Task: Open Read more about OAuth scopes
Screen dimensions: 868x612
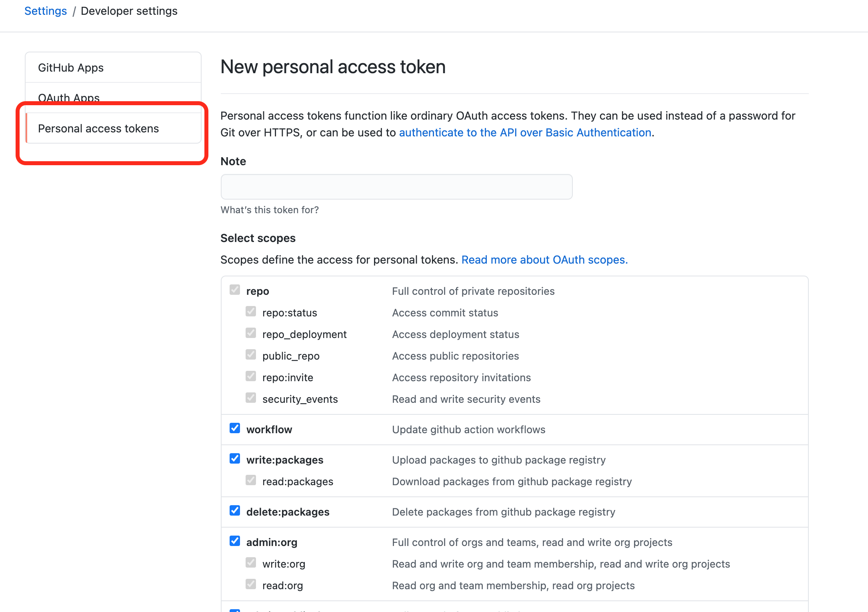Action: pyautogui.click(x=544, y=260)
